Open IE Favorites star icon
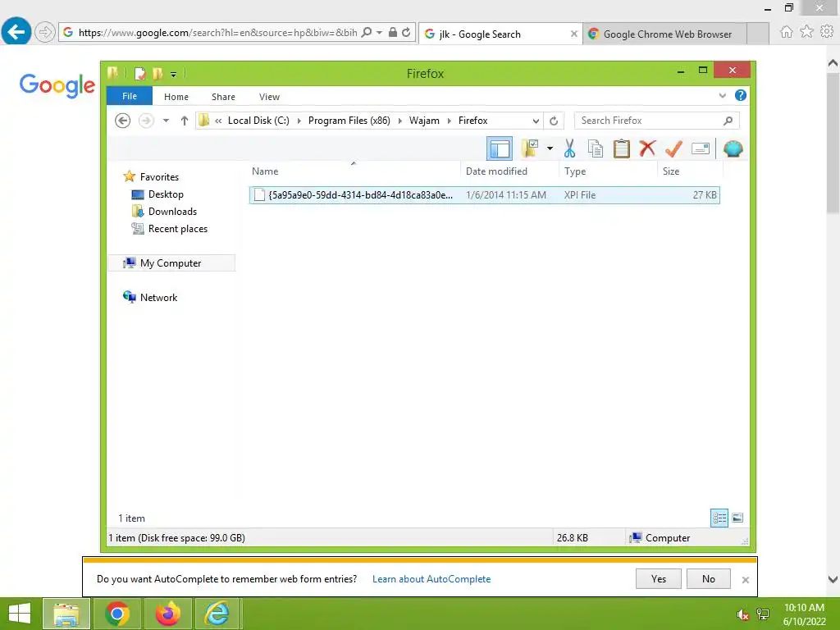 (806, 32)
